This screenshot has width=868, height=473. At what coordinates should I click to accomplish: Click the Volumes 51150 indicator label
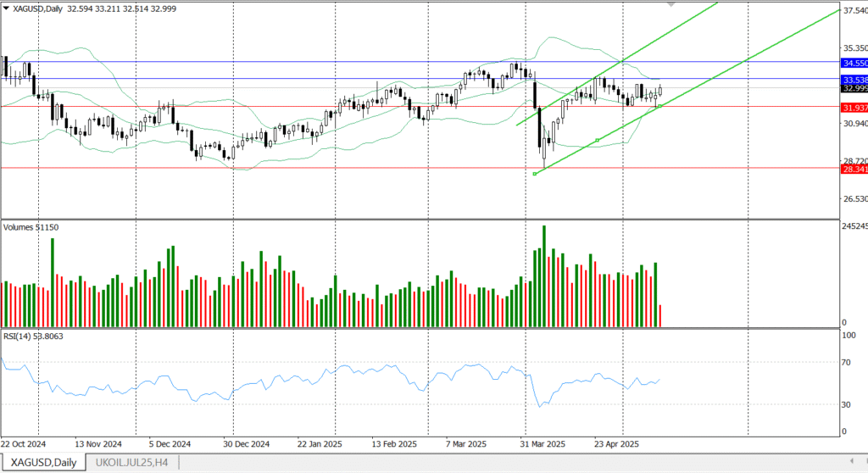coord(31,227)
